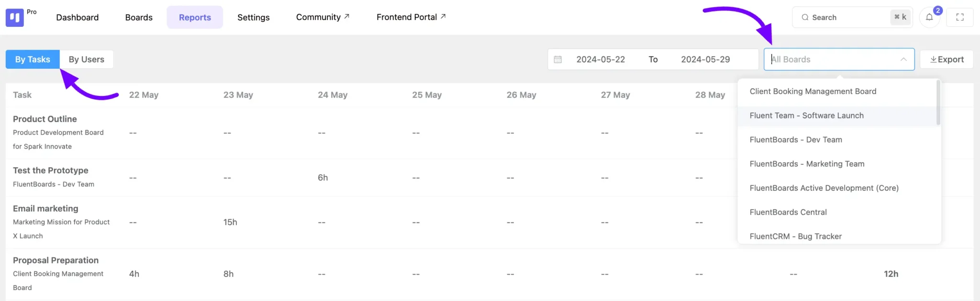
Task: Click the Export download icon
Action: pos(933,60)
